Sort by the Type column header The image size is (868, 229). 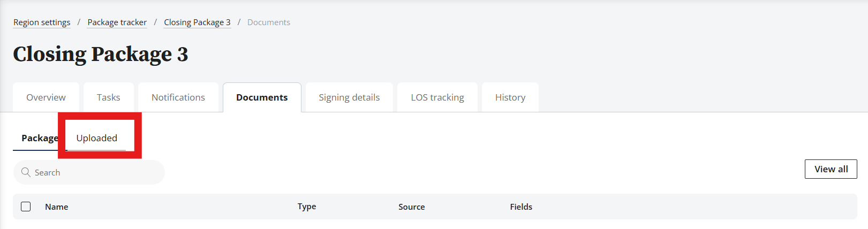click(x=307, y=207)
